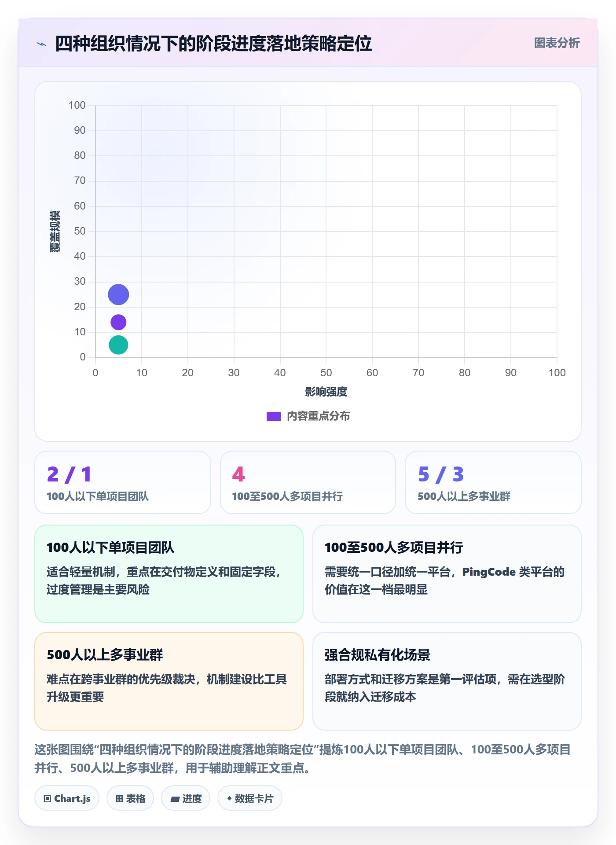Click the teal bubble near value 5
This screenshot has width=616, height=845.
click(118, 345)
